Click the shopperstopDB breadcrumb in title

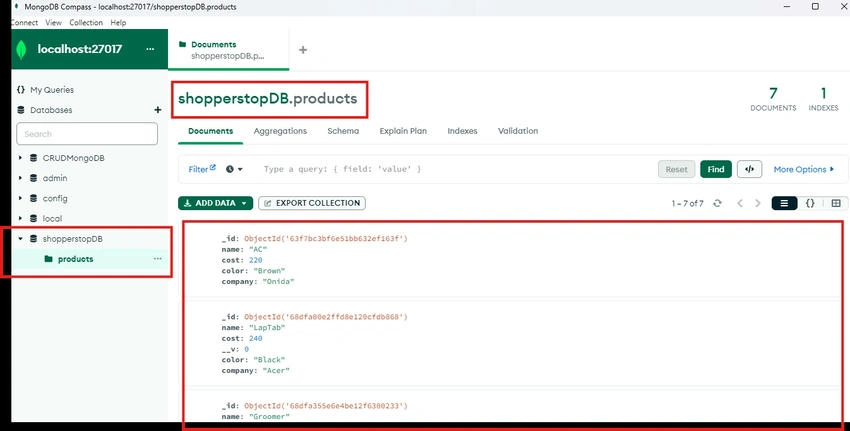tap(233, 99)
